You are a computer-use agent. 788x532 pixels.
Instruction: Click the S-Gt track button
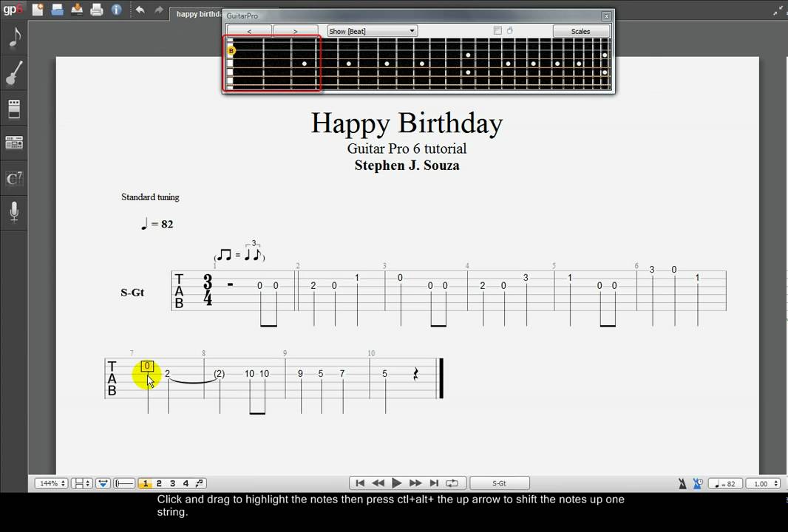[x=500, y=483]
